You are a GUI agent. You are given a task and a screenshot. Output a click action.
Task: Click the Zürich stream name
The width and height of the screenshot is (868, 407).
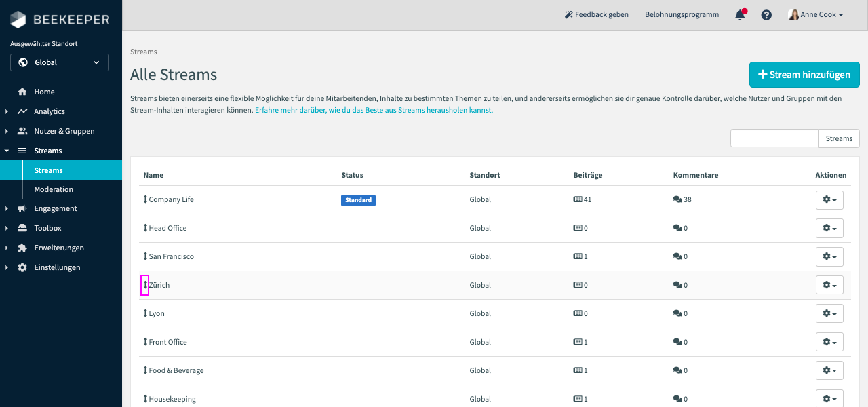click(159, 285)
